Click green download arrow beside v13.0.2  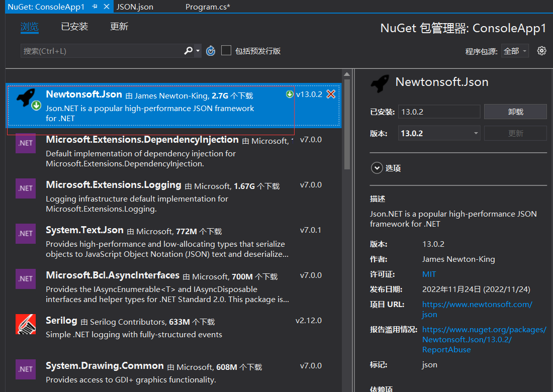(290, 94)
